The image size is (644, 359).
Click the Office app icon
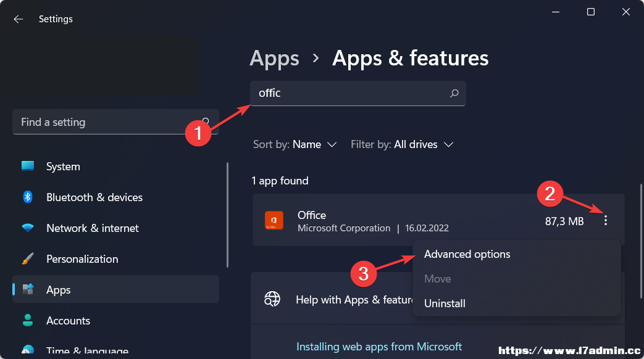(274, 220)
